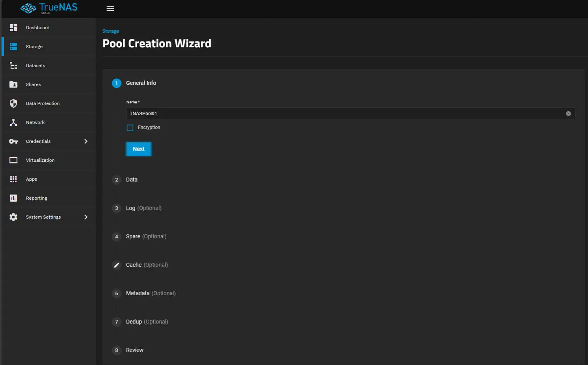This screenshot has width=588, height=365.
Task: Enable the Encryption checkbox
Action: pyautogui.click(x=130, y=128)
